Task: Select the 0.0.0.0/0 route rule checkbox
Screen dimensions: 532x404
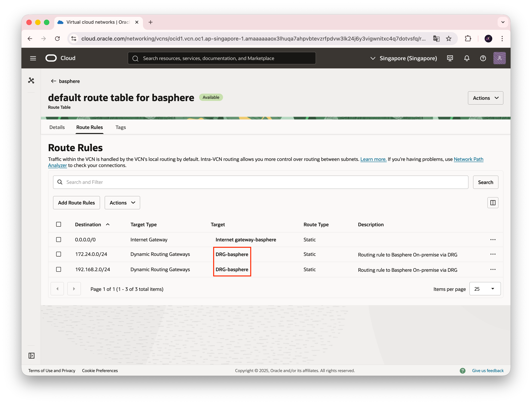Action: [58, 239]
